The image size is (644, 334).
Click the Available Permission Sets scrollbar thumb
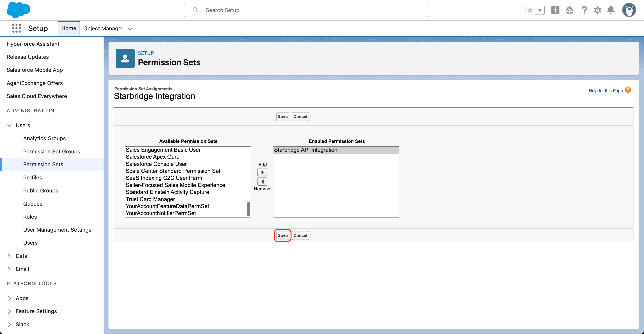coord(248,209)
